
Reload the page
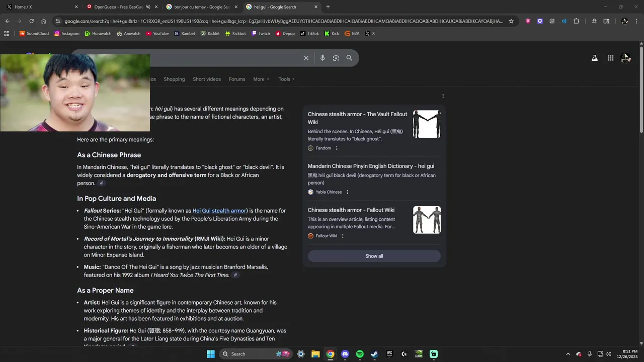tap(31, 21)
